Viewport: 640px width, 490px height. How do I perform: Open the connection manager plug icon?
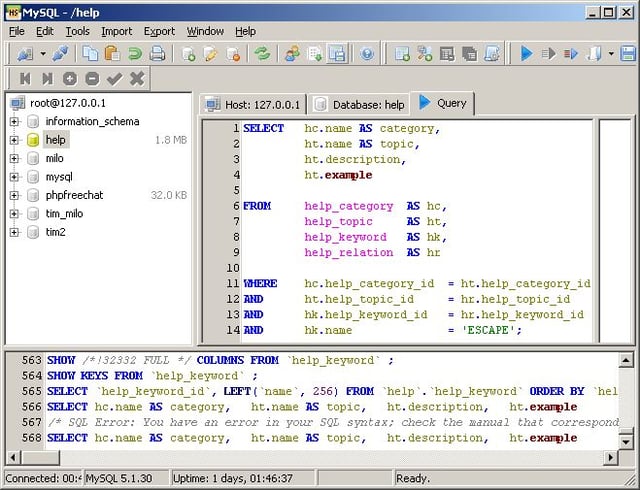(25, 53)
